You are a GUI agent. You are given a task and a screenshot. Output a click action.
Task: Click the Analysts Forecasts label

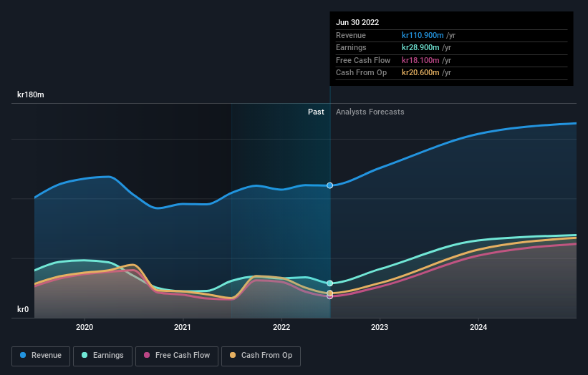coord(370,112)
